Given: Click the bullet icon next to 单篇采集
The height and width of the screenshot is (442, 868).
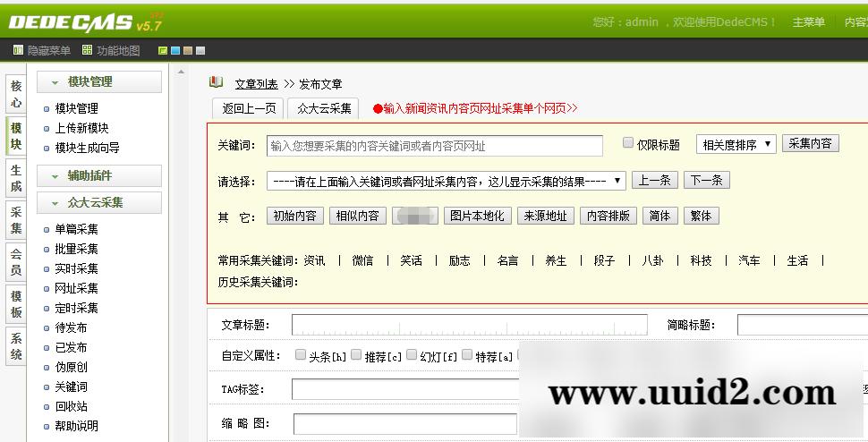Looking at the screenshot, I should 47,230.
